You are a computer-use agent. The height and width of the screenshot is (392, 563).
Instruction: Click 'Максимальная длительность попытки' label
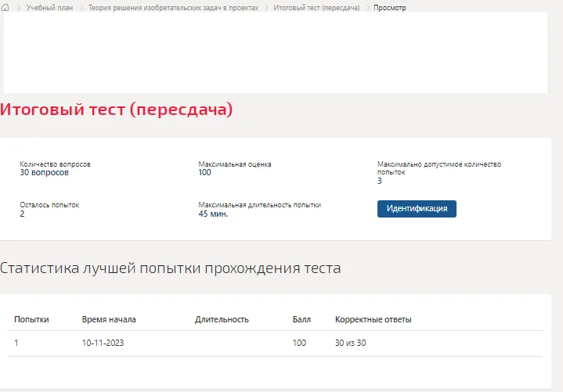260,205
